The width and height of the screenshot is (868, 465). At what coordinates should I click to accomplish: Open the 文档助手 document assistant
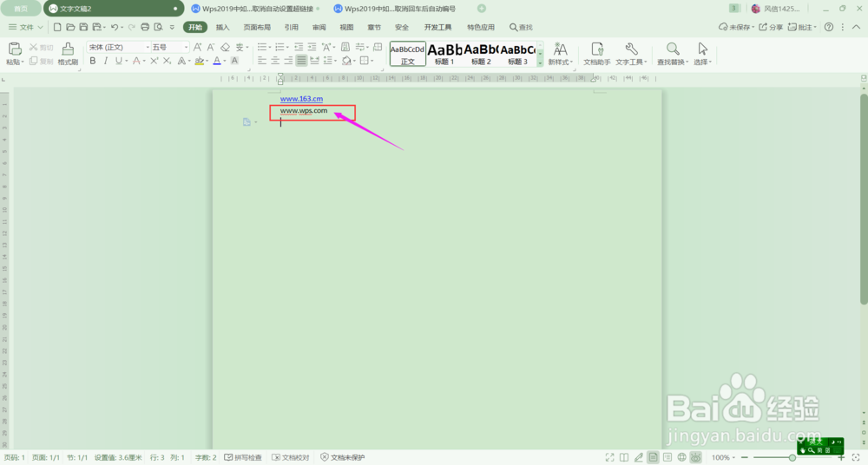click(x=597, y=54)
